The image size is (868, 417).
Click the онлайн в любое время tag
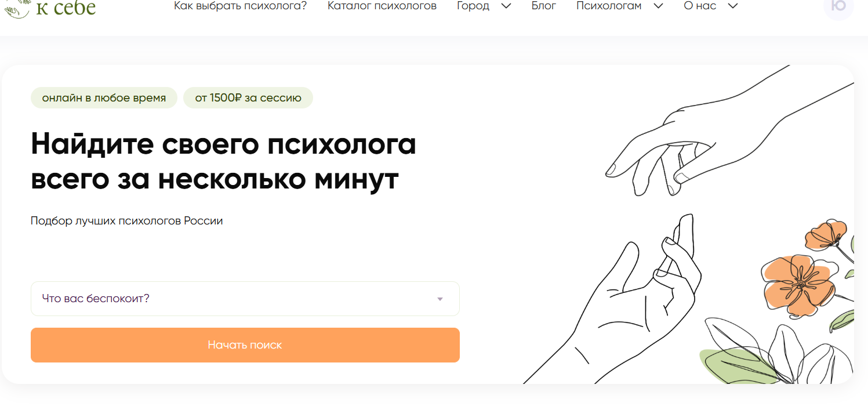[104, 98]
